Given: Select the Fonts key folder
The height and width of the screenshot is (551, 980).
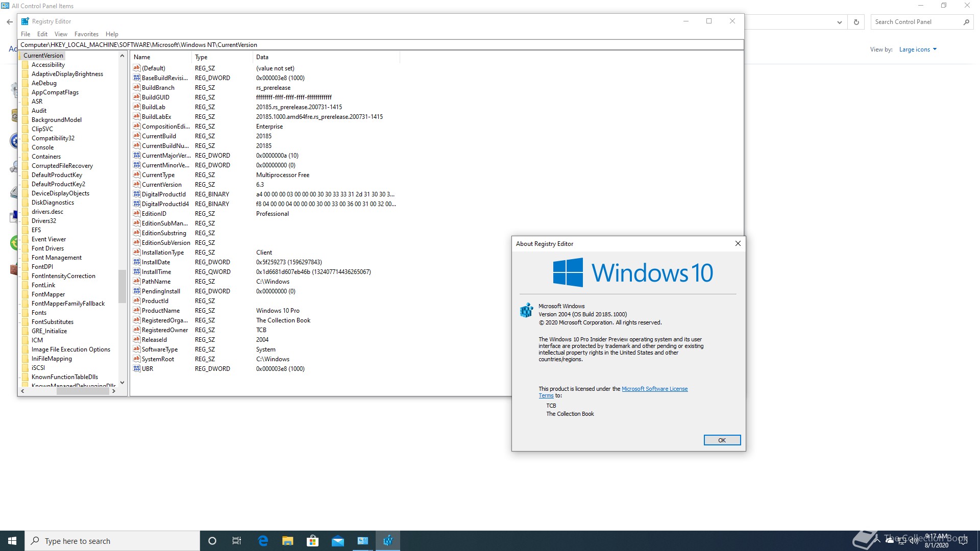Looking at the screenshot, I should 39,313.
